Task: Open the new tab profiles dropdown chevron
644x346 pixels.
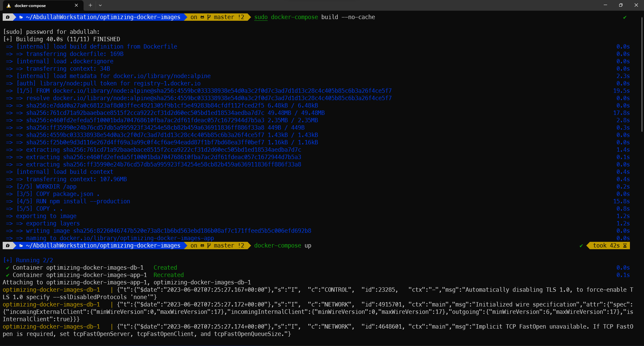Action: pyautogui.click(x=100, y=5)
